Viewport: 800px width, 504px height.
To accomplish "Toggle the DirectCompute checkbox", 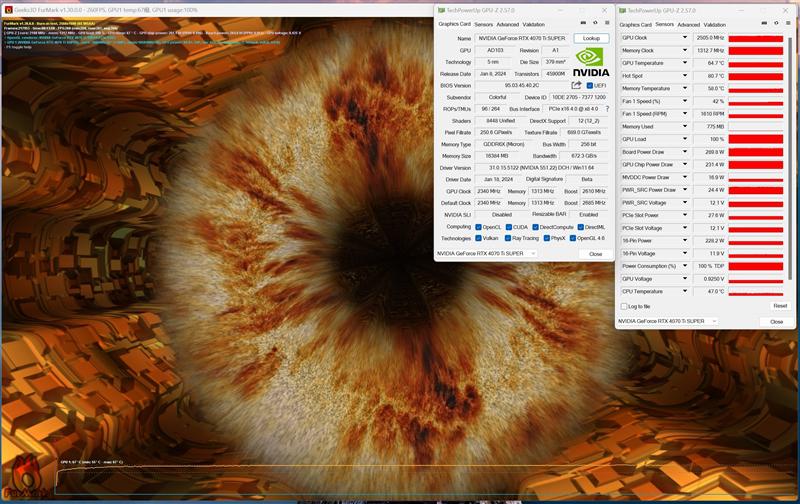I will point(535,227).
